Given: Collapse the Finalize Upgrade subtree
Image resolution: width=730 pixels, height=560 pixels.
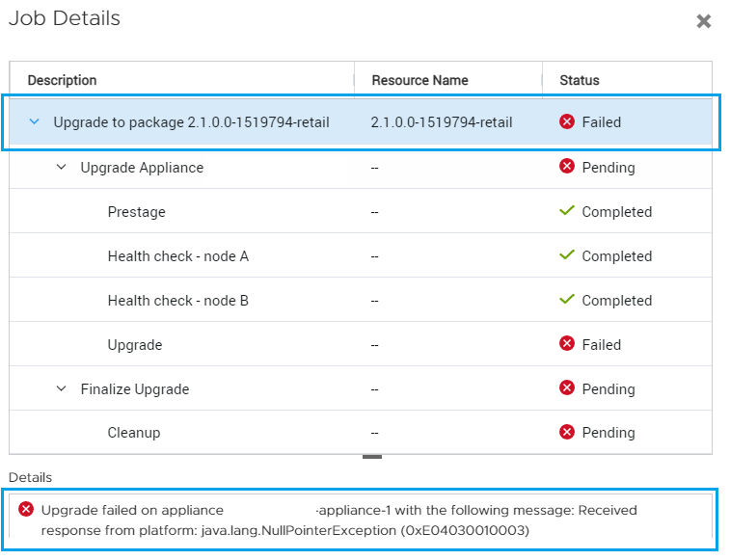Looking at the screenshot, I should click(x=62, y=389).
